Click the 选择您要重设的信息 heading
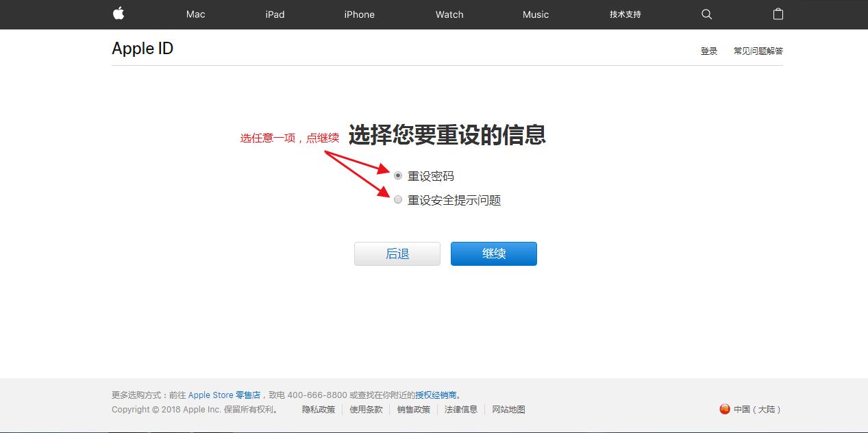The width and height of the screenshot is (868, 433). coord(447,135)
